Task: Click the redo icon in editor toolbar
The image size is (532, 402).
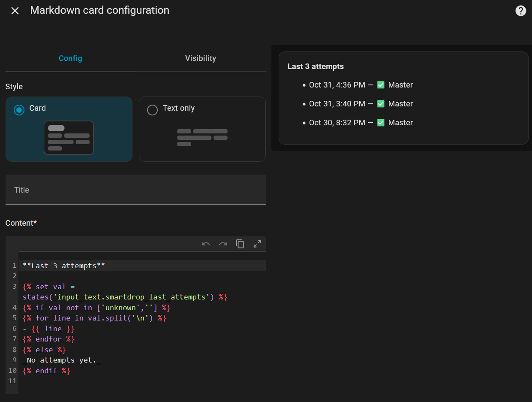Action: pyautogui.click(x=223, y=244)
